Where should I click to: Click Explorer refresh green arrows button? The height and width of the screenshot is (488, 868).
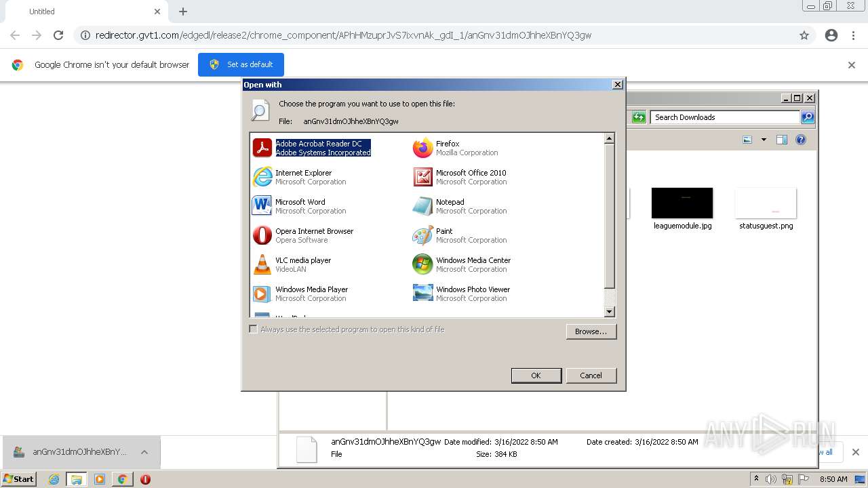click(639, 117)
